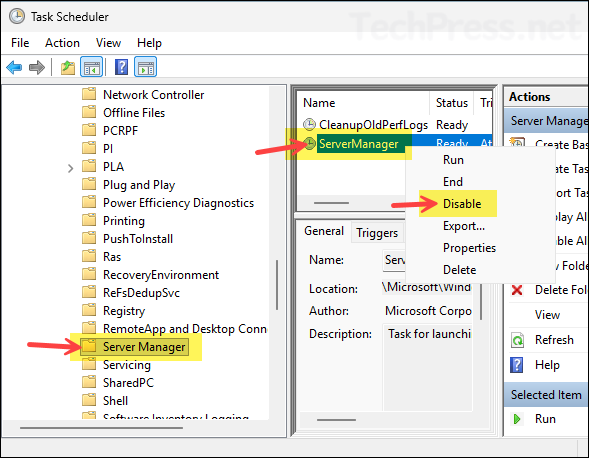Click the Network Controller folder icon
The height and width of the screenshot is (458, 589).
(x=89, y=94)
